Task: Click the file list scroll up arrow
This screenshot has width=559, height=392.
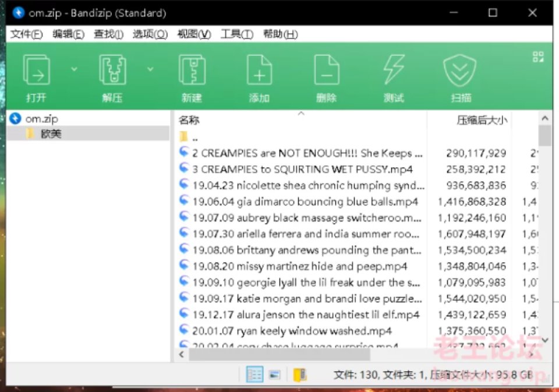Action: (x=545, y=118)
